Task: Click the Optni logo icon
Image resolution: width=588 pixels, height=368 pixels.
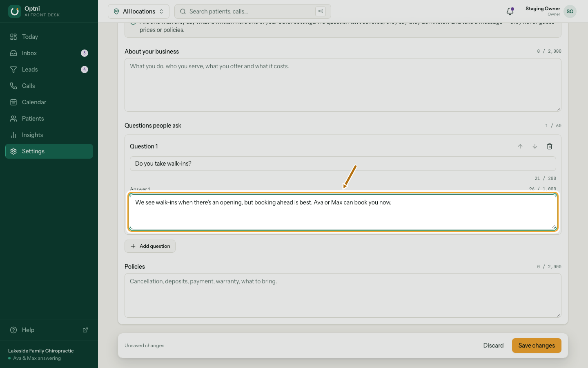Action: (15, 11)
